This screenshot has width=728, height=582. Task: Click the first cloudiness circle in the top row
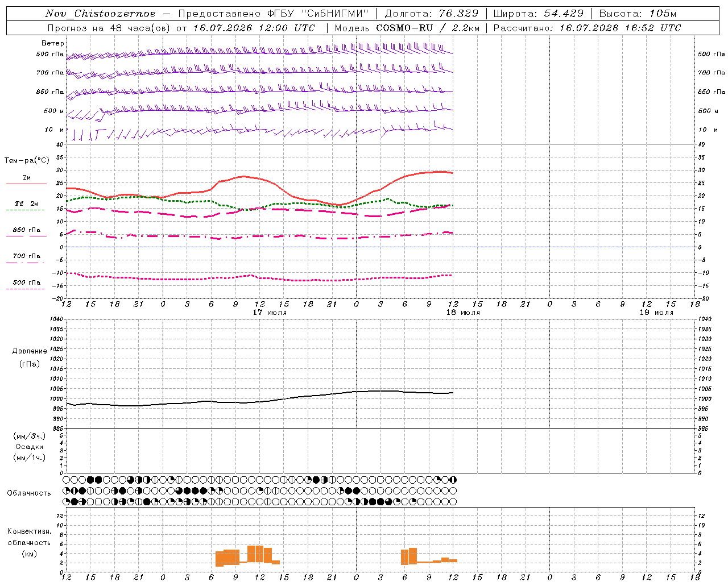(67, 480)
